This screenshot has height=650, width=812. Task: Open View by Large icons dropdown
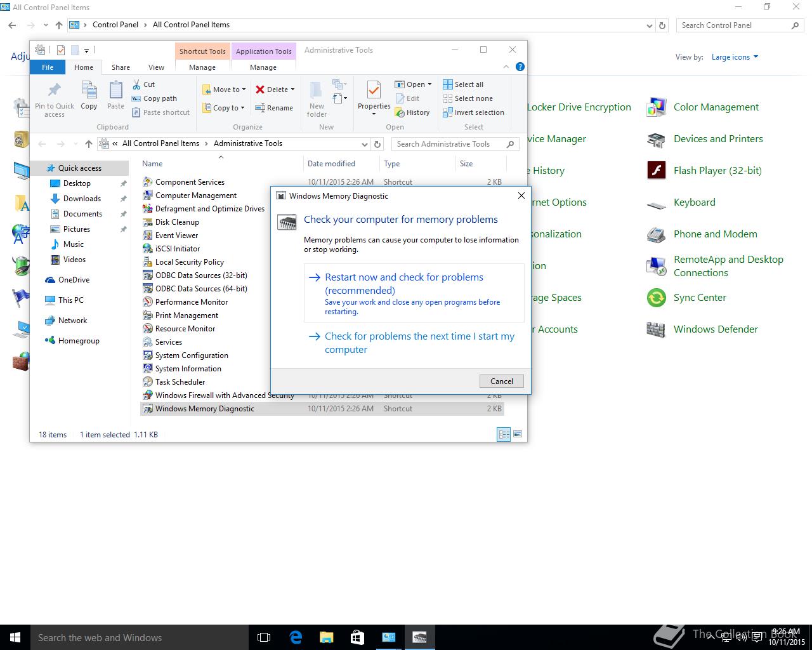tap(735, 57)
